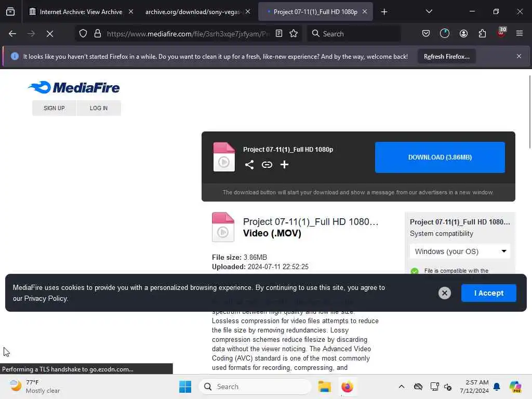The width and height of the screenshot is (532, 399).
Task: Open notifications bell icon
Action: (497, 387)
